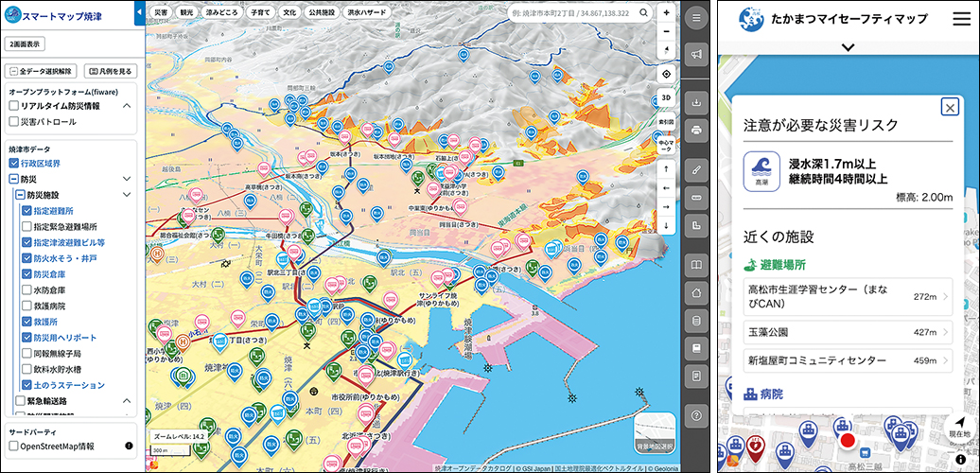Collapse the 防災 category chevron
Image resolution: width=980 pixels, height=473 pixels.
(126, 178)
